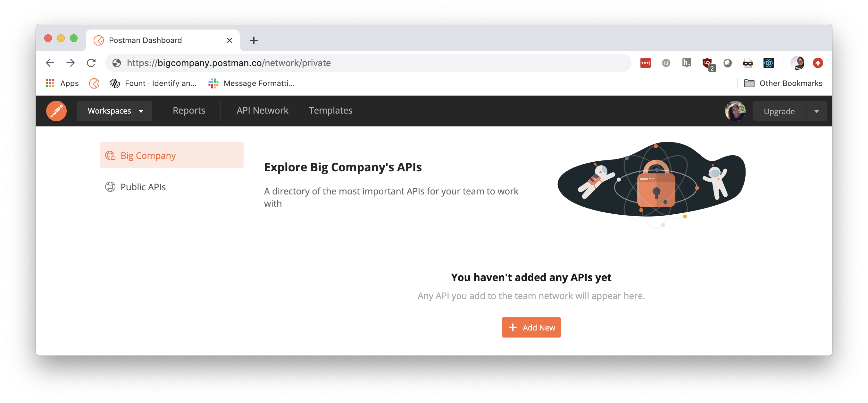This screenshot has height=403, width=868.
Task: Open the uBlock Origin shield extension
Action: click(x=707, y=63)
